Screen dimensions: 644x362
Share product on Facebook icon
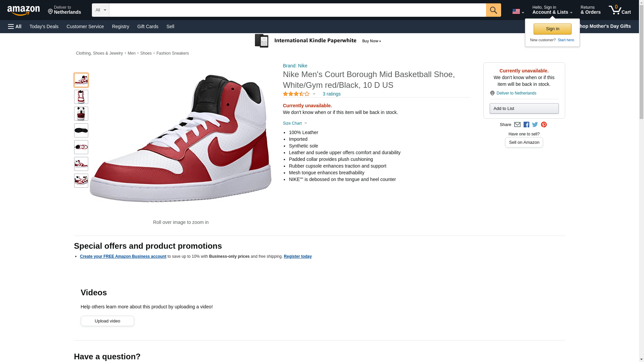tap(526, 125)
